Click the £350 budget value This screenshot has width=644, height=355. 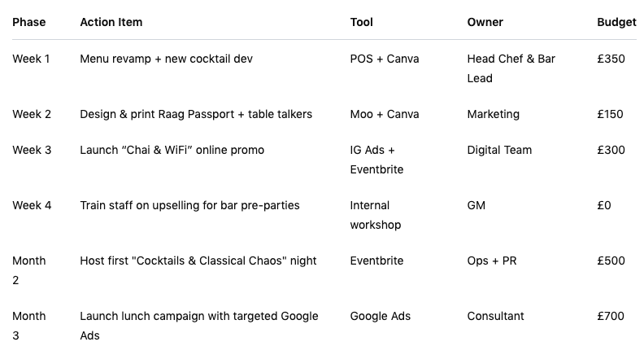pyautogui.click(x=611, y=59)
